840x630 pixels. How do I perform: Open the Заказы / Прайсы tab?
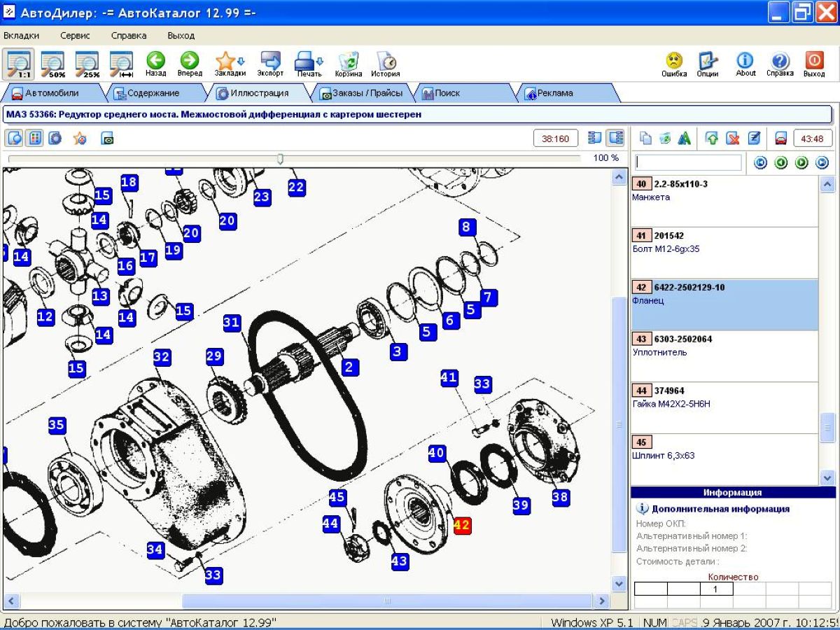(361, 93)
